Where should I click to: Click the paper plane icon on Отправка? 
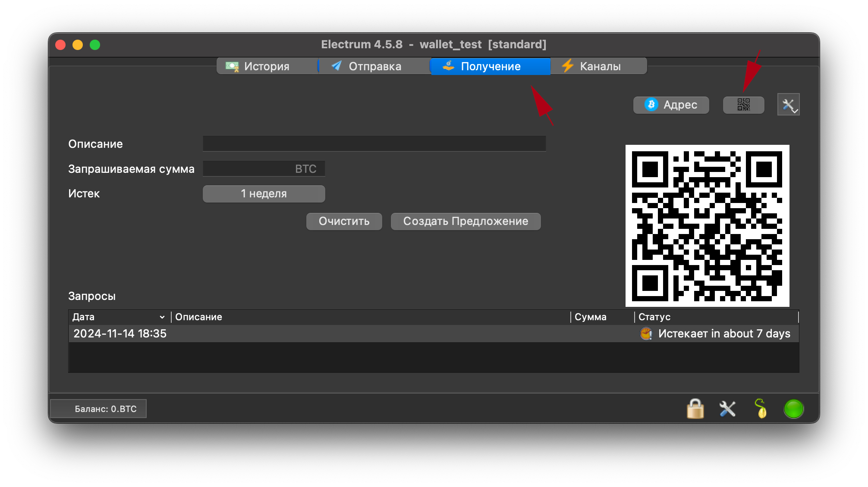click(337, 66)
